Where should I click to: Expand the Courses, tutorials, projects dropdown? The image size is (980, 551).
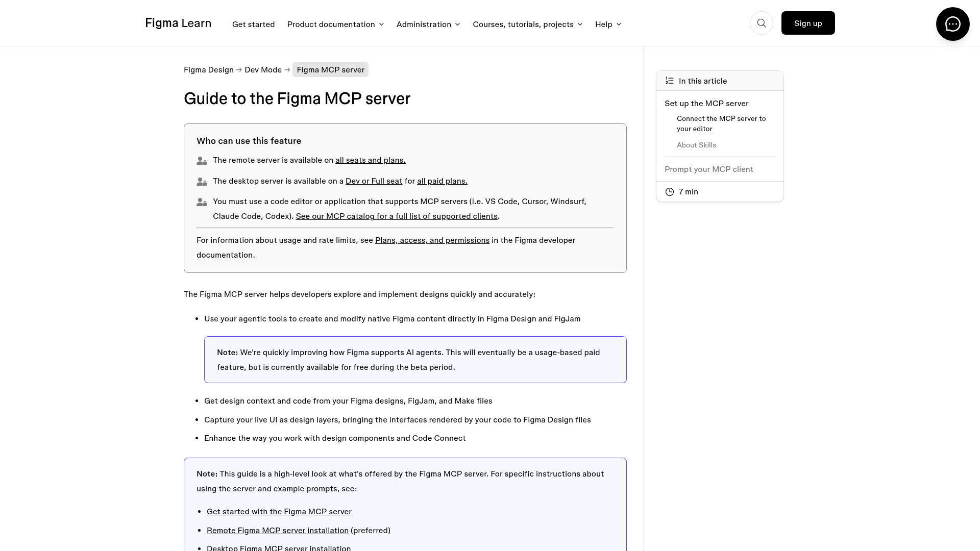[x=527, y=24]
